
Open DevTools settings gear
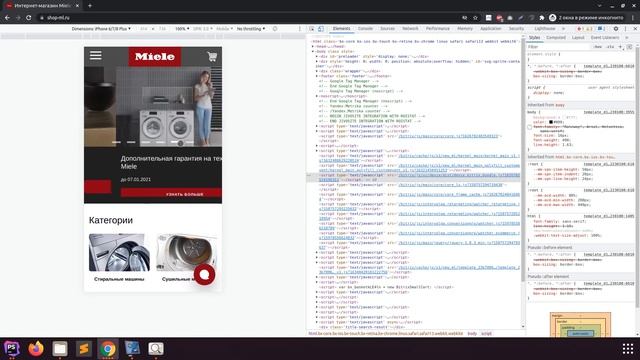[x=616, y=29]
